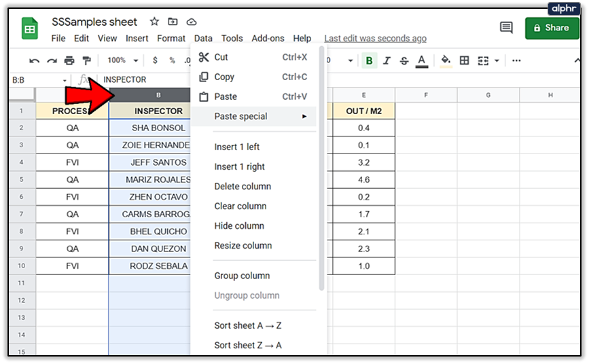The image size is (589, 364).
Task: Toggle strikethrough formatting button
Action: (404, 60)
